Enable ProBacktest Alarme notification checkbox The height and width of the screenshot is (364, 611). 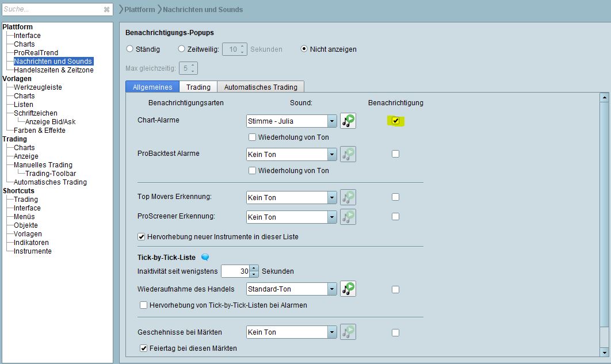coord(395,154)
